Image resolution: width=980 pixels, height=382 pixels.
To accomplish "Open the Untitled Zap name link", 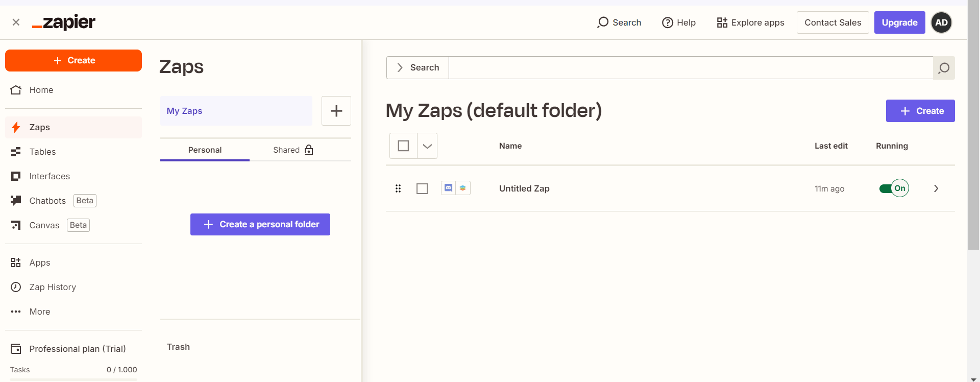I will coord(524,188).
